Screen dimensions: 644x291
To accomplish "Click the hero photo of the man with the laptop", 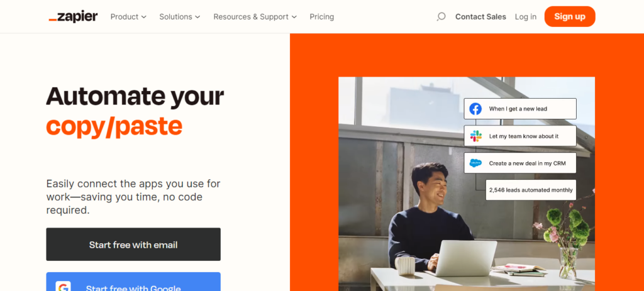I will coord(467,184).
